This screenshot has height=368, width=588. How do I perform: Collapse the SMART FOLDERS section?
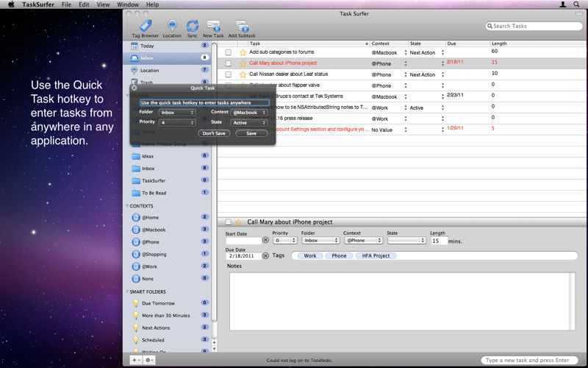[127, 291]
